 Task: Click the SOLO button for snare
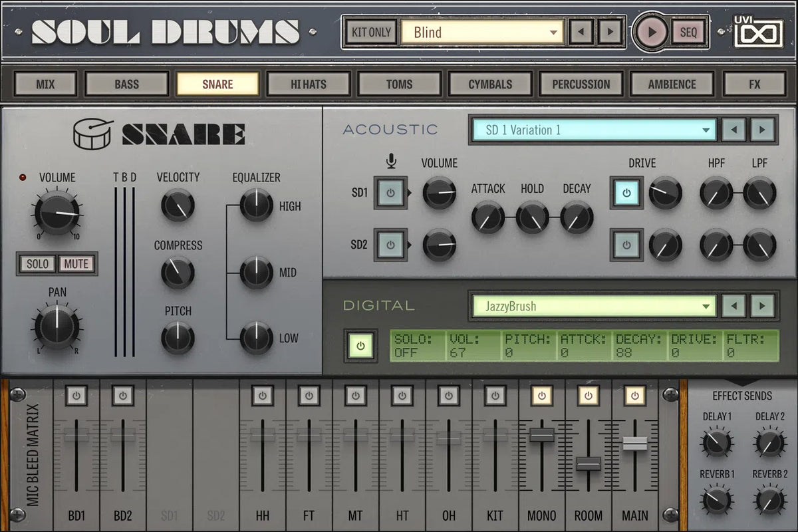pyautogui.click(x=37, y=263)
